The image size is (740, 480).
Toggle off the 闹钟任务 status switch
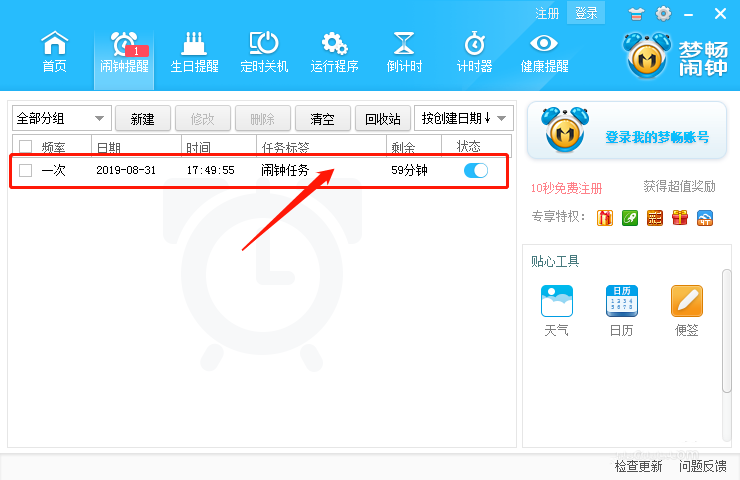click(x=476, y=170)
